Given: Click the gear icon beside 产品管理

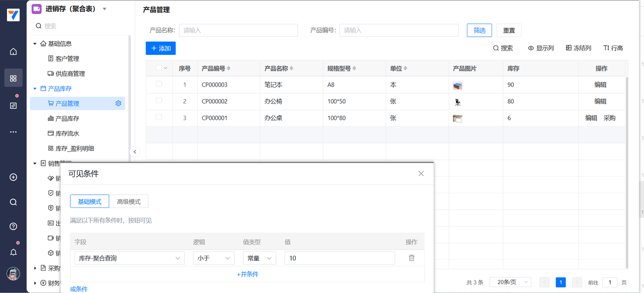Looking at the screenshot, I should coord(118,104).
